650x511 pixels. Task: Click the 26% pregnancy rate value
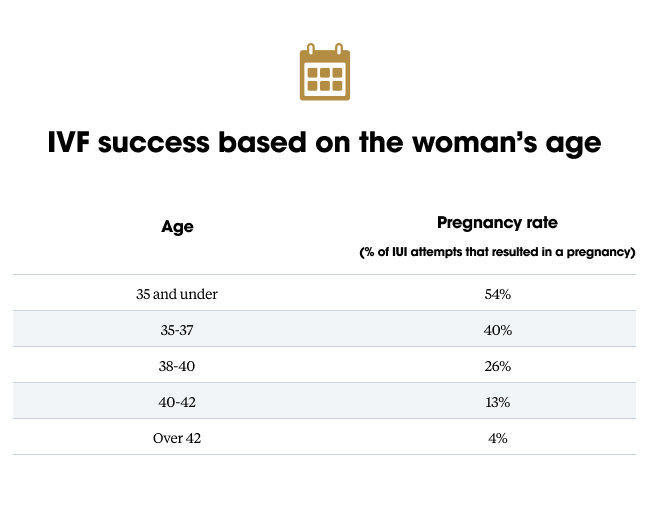[x=497, y=366]
